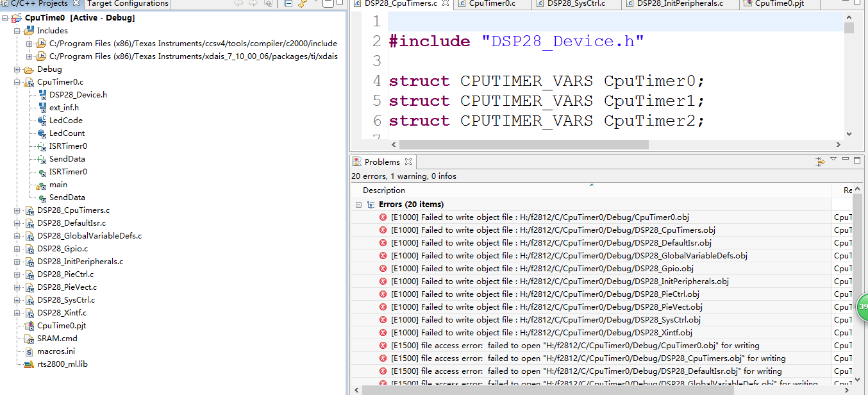Open the Problems view menu triangle
The width and height of the screenshot is (868, 395).
pyautogui.click(x=833, y=159)
